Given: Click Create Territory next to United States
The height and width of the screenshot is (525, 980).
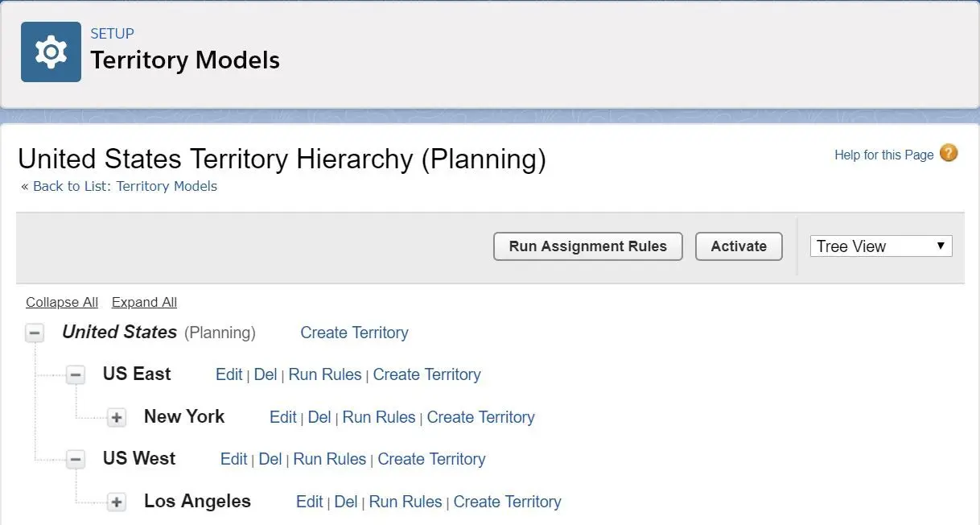Looking at the screenshot, I should pyautogui.click(x=354, y=333).
